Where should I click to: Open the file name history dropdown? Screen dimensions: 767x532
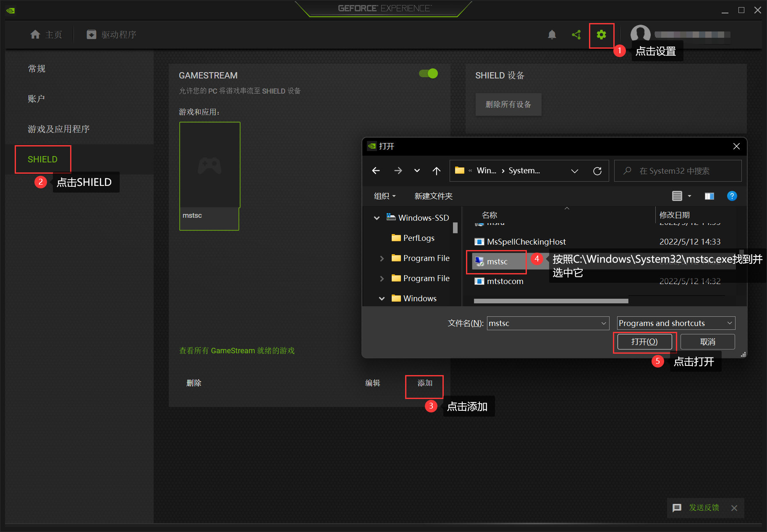click(604, 323)
